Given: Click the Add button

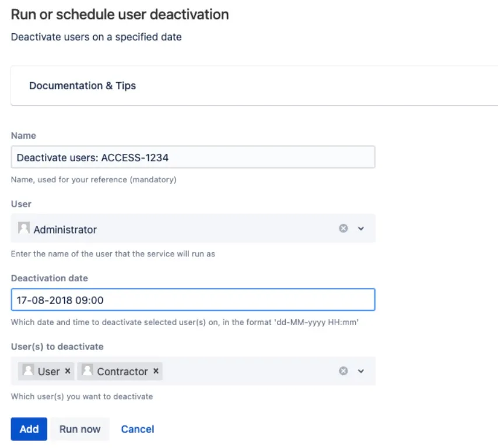Looking at the screenshot, I should click(29, 429).
